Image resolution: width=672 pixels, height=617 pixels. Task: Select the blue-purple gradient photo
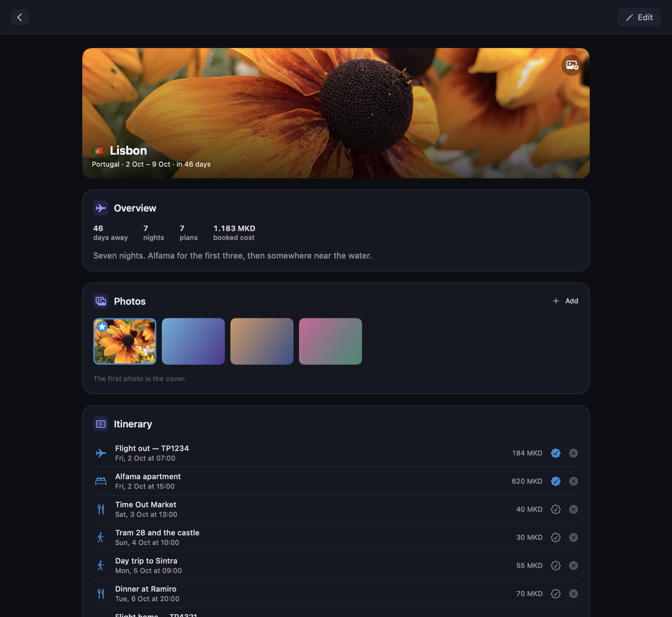click(193, 341)
